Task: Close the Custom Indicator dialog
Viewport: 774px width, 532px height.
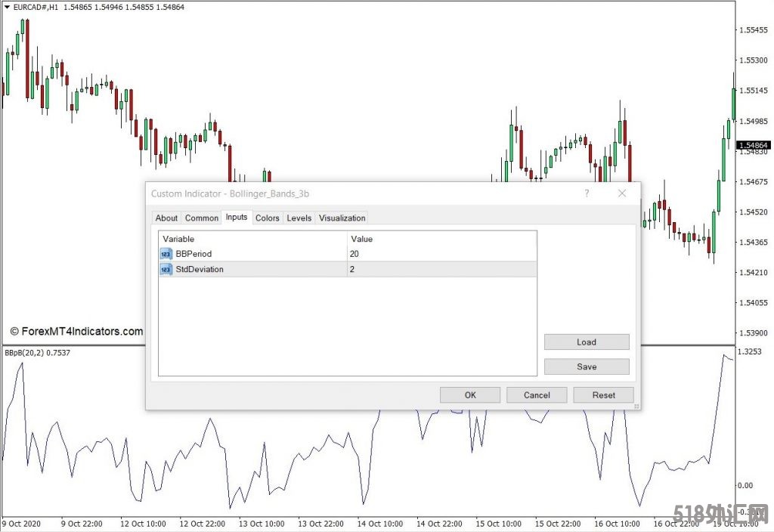Action: click(x=622, y=193)
